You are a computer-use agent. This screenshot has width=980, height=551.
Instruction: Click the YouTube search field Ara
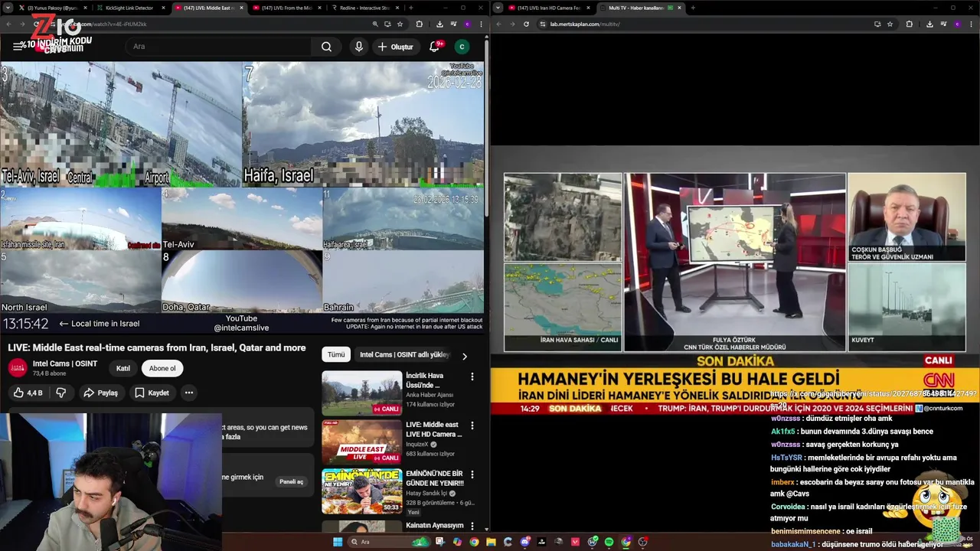click(218, 47)
